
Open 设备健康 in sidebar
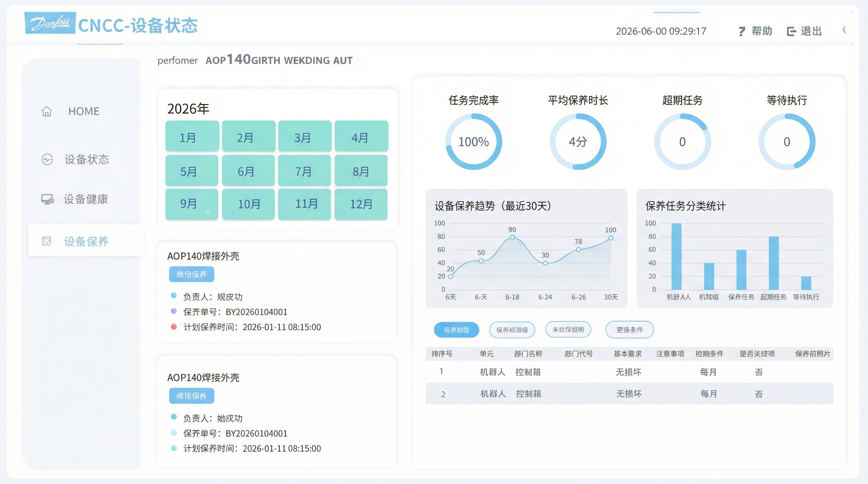coord(86,199)
